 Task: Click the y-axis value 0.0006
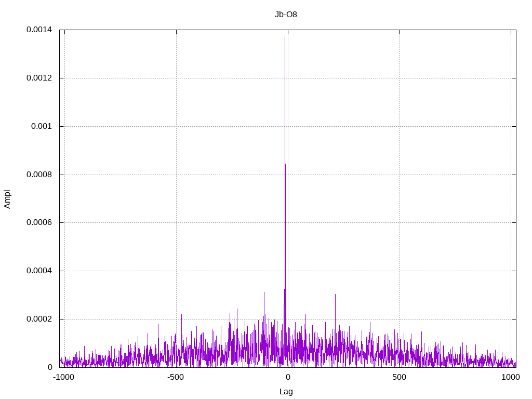39,222
